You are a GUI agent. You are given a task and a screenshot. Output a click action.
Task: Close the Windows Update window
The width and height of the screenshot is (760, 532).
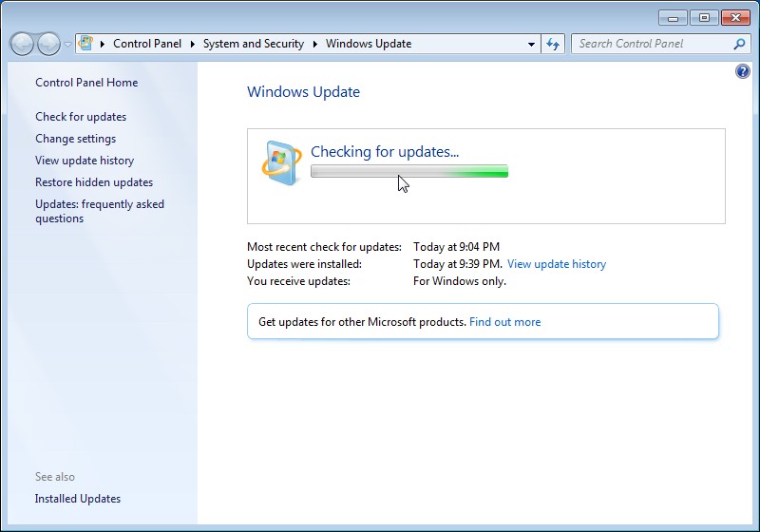click(735, 18)
